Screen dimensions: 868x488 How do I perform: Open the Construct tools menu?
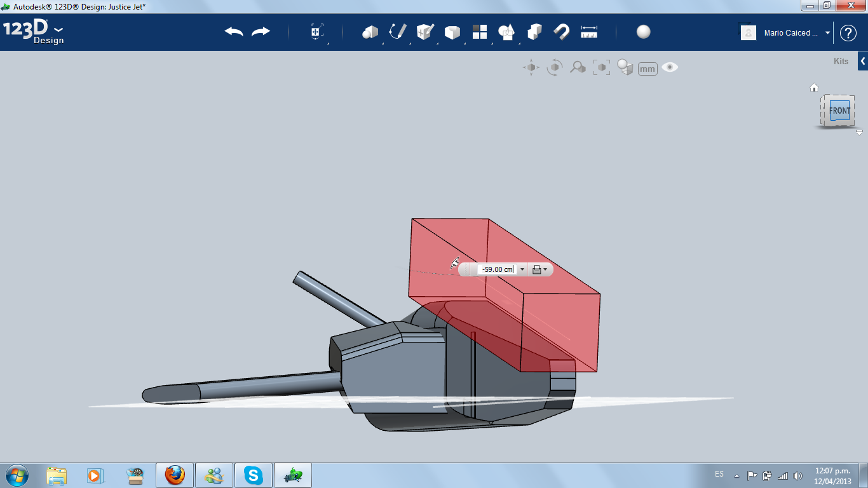tap(425, 32)
